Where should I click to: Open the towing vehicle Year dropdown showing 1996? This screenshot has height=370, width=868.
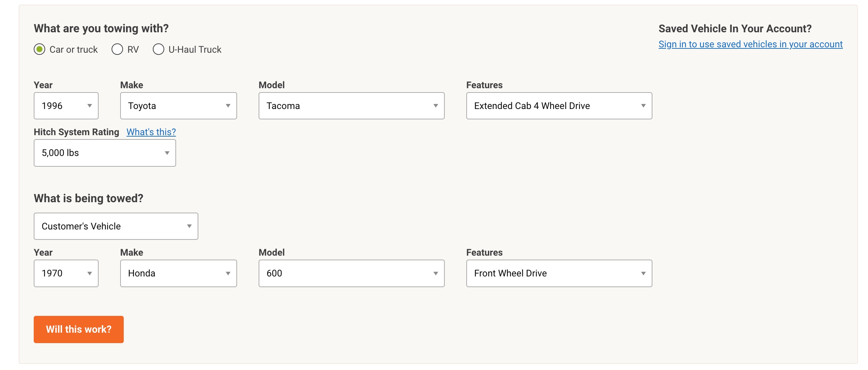(x=66, y=106)
